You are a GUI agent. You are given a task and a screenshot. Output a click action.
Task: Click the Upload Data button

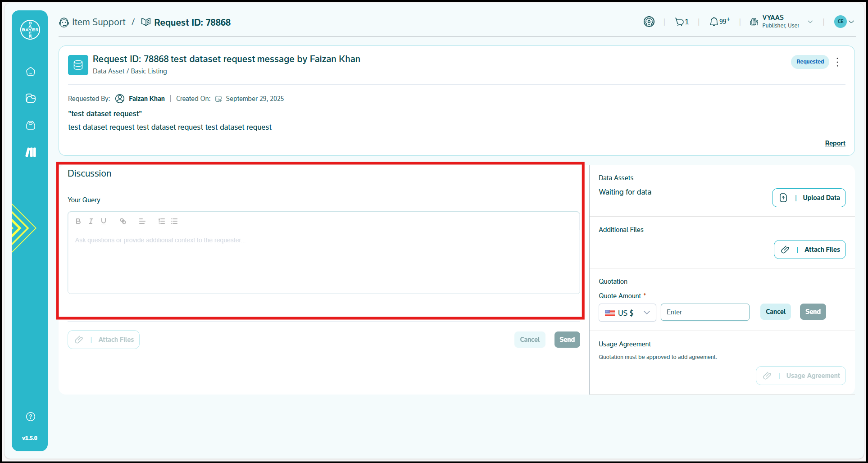pyautogui.click(x=809, y=198)
